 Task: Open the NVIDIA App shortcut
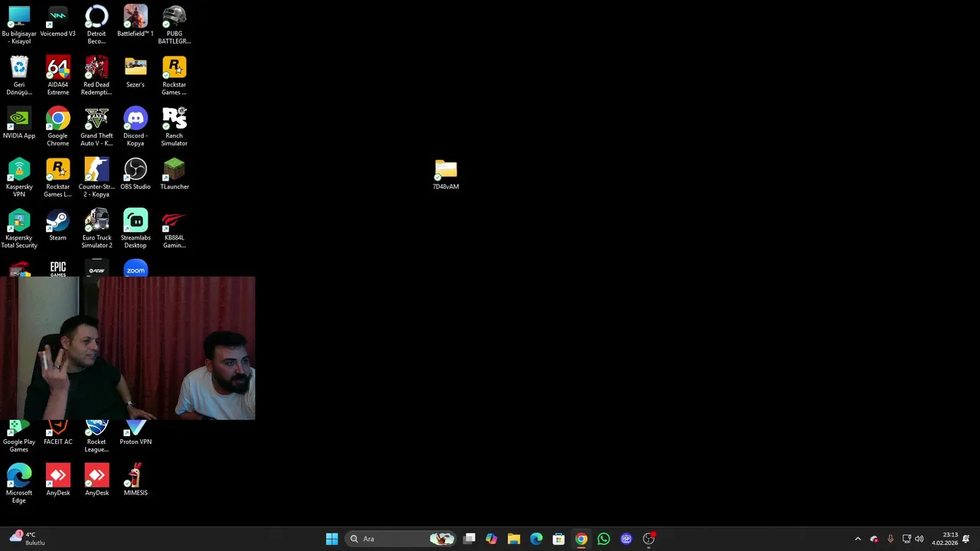click(19, 123)
